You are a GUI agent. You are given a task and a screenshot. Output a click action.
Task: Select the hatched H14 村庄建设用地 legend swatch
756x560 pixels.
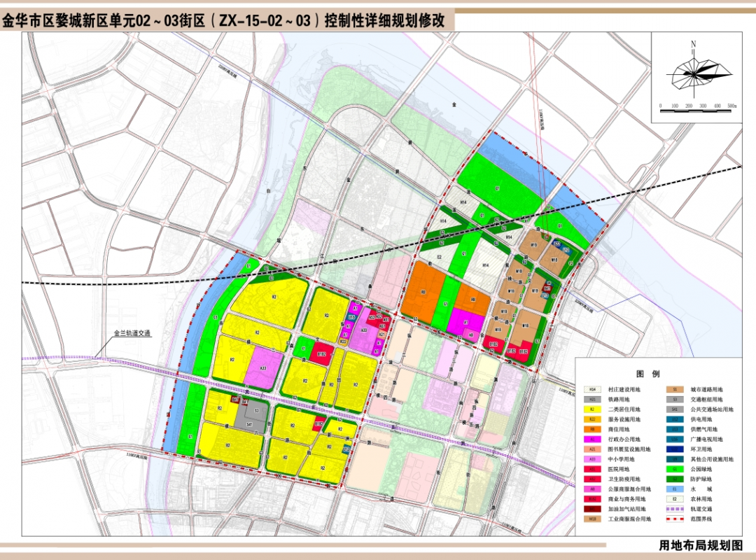(592, 388)
